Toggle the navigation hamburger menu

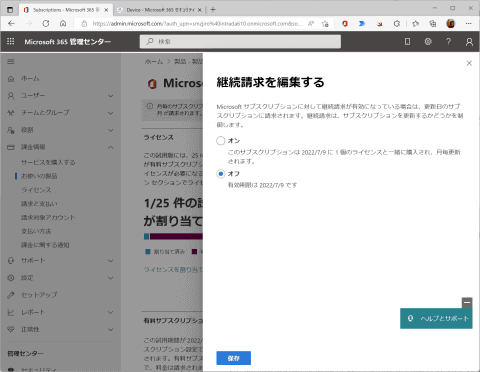pos(11,61)
